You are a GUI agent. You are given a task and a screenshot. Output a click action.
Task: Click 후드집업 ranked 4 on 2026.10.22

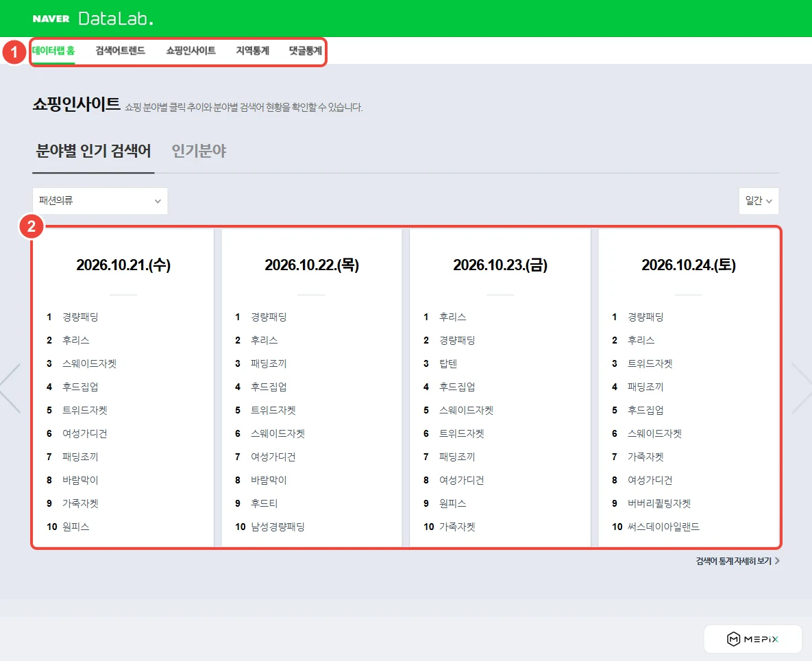point(269,387)
